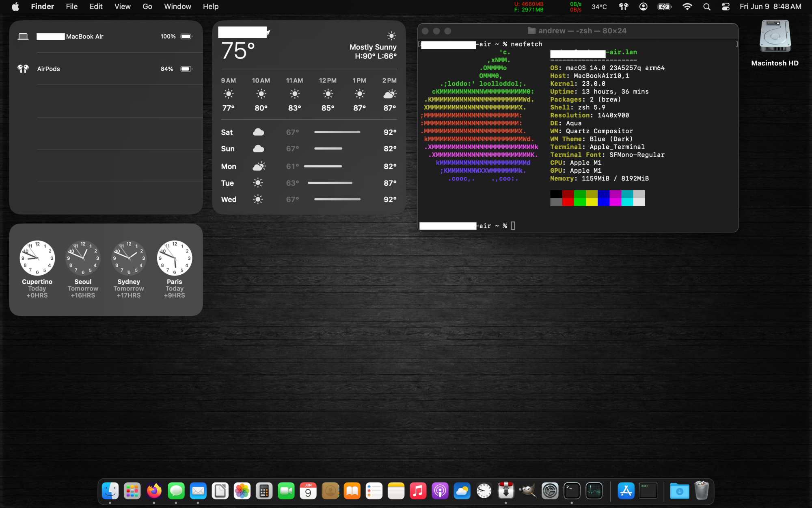Click the bright red color block in terminal
812x508 pixels.
568,202
